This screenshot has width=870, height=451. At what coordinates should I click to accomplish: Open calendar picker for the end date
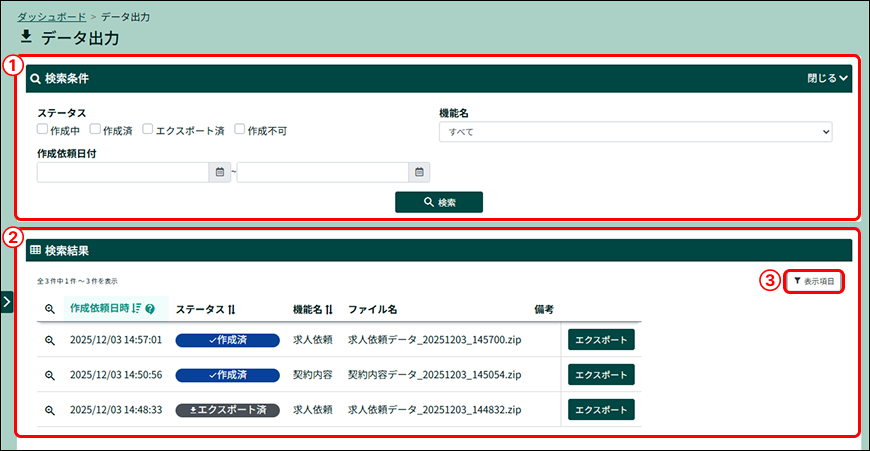pos(419,173)
